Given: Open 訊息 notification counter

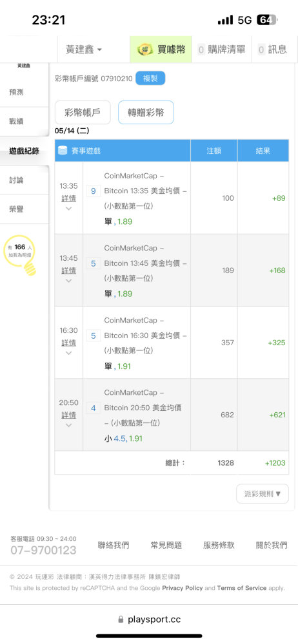Looking at the screenshot, I should 261,50.
